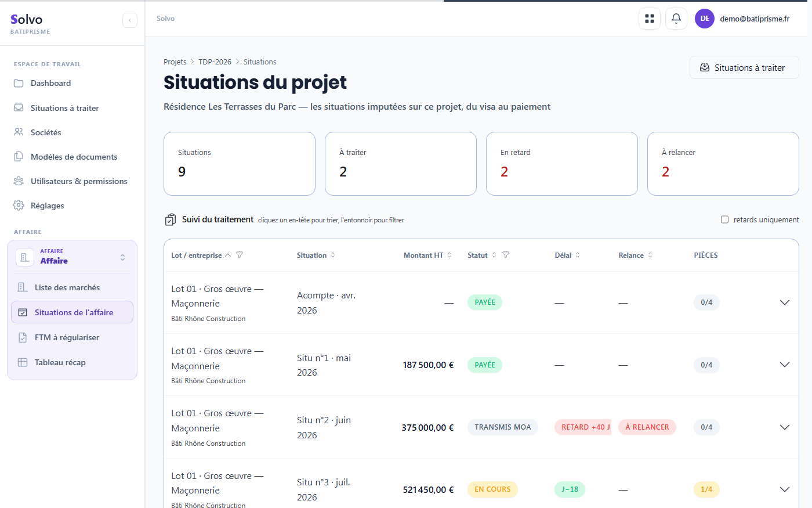The width and height of the screenshot is (812, 508).
Task: Sort by Situation column arrows
Action: (x=333, y=255)
